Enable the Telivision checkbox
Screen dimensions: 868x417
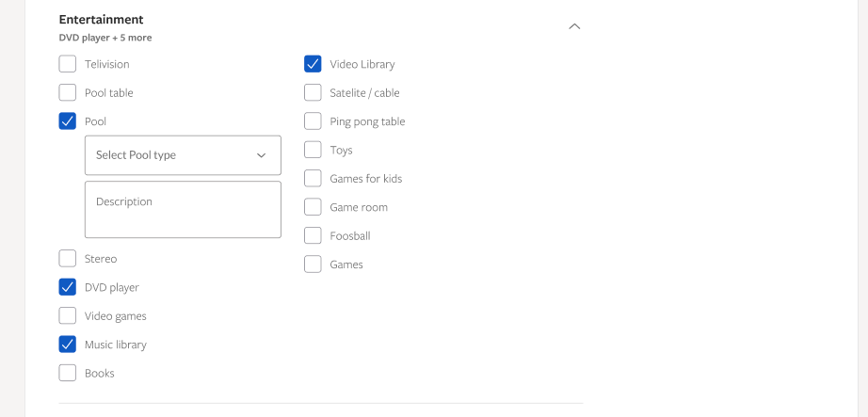(x=68, y=64)
